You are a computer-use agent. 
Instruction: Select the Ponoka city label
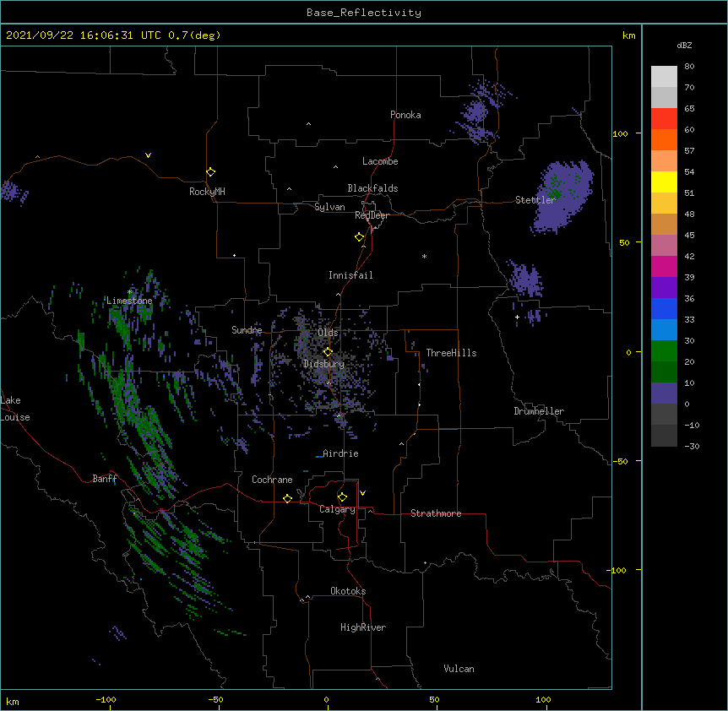point(405,115)
